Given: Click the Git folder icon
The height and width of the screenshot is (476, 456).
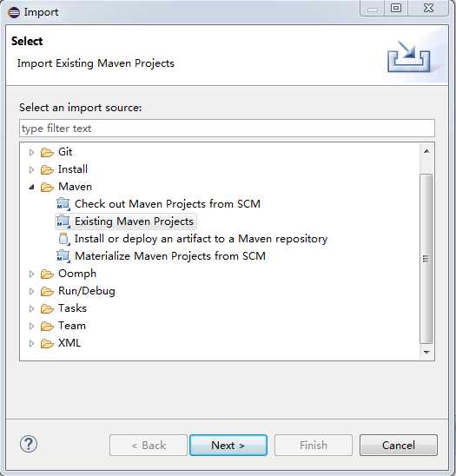Looking at the screenshot, I should 47,152.
